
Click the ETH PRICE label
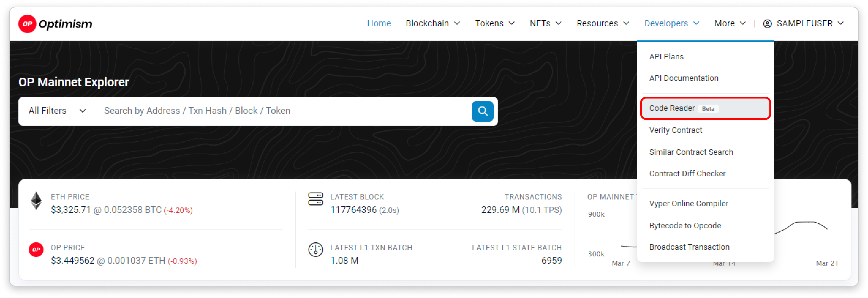tap(70, 197)
